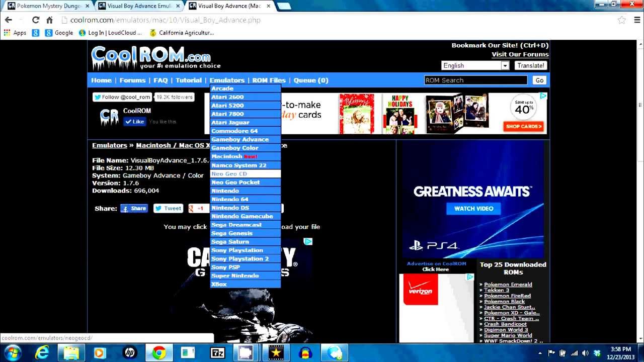
Task: Click the Translate! button
Action: coord(530,66)
